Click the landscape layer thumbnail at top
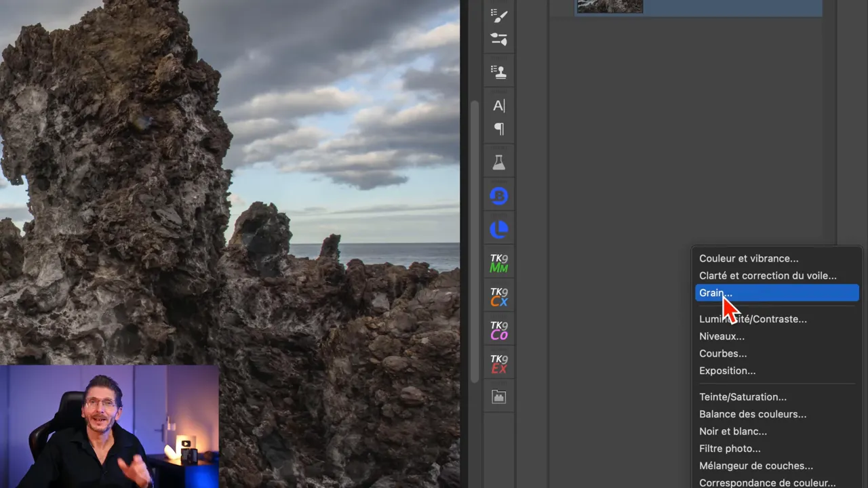868x488 pixels. (x=609, y=7)
